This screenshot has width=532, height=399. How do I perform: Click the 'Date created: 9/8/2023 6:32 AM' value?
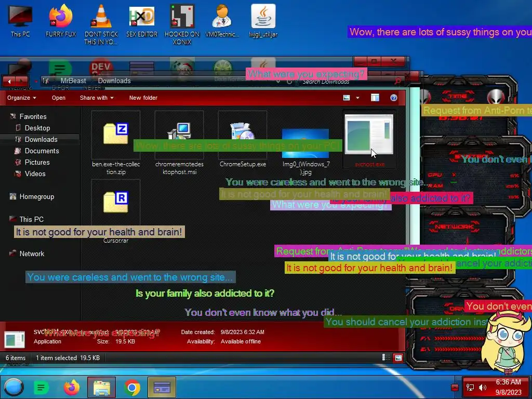click(x=242, y=332)
